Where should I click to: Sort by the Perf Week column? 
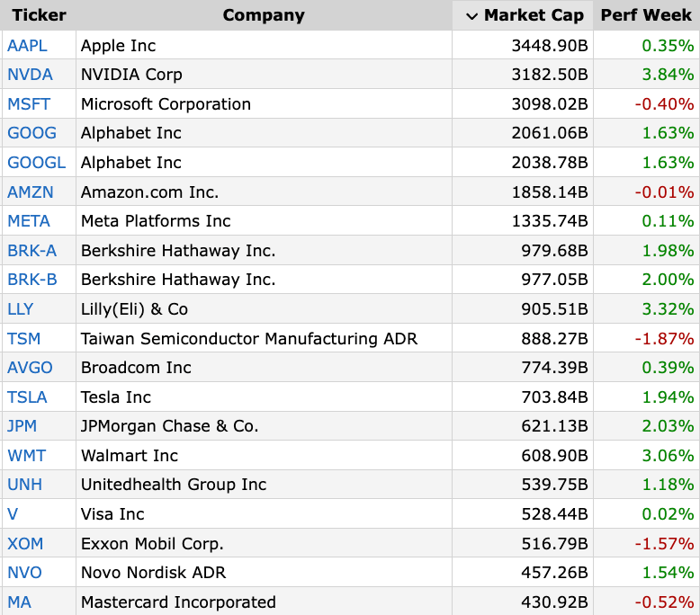point(646,15)
